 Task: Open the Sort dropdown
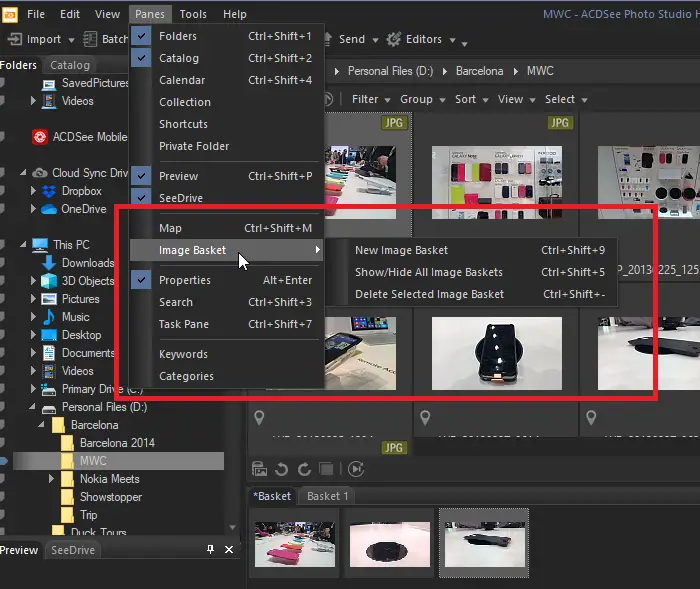[x=471, y=99]
